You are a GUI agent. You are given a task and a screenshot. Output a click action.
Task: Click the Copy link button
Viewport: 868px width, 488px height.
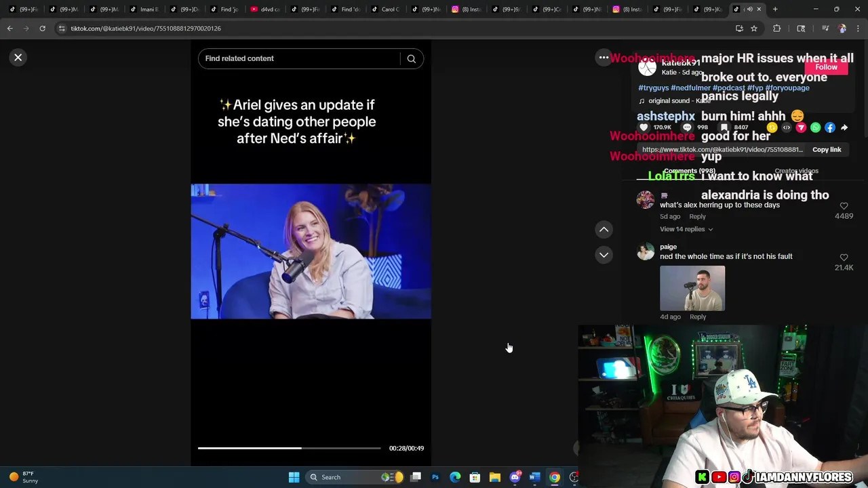tap(827, 150)
